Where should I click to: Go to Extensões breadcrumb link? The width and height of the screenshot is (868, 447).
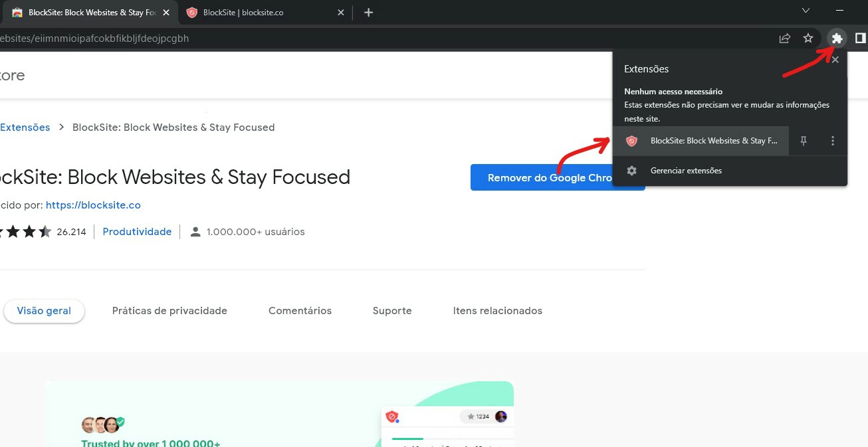[x=25, y=128]
